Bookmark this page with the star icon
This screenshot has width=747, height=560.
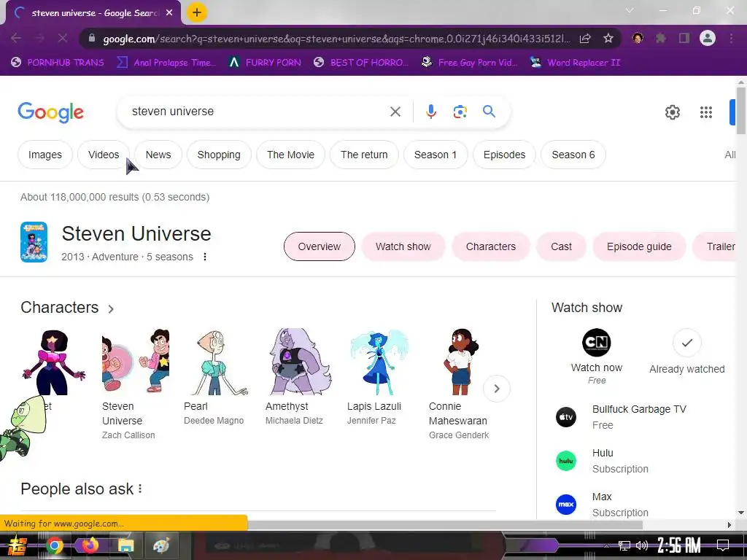[x=608, y=39]
